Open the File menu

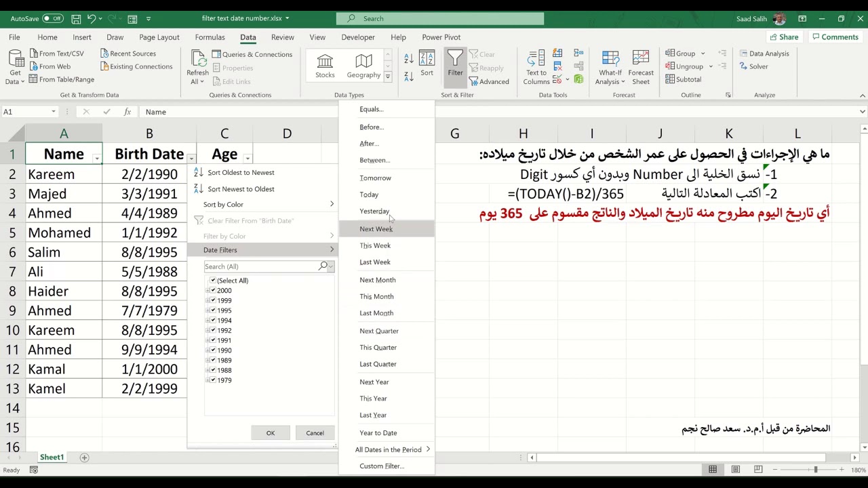14,37
